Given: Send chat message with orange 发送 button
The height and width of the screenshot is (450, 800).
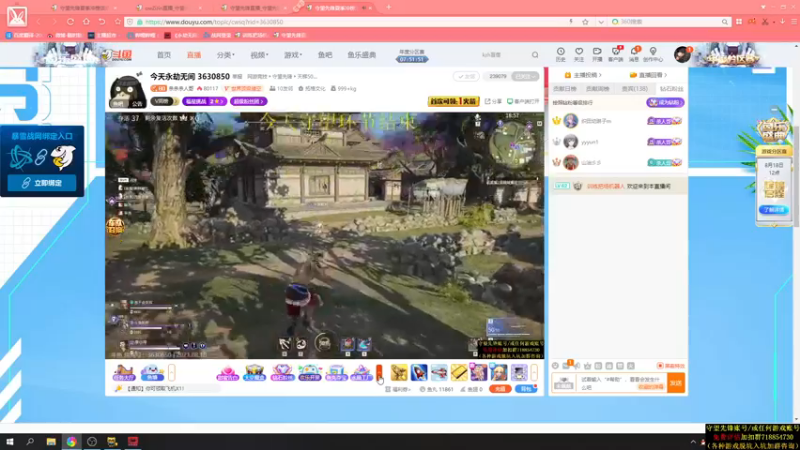Looking at the screenshot, I should pyautogui.click(x=676, y=383).
